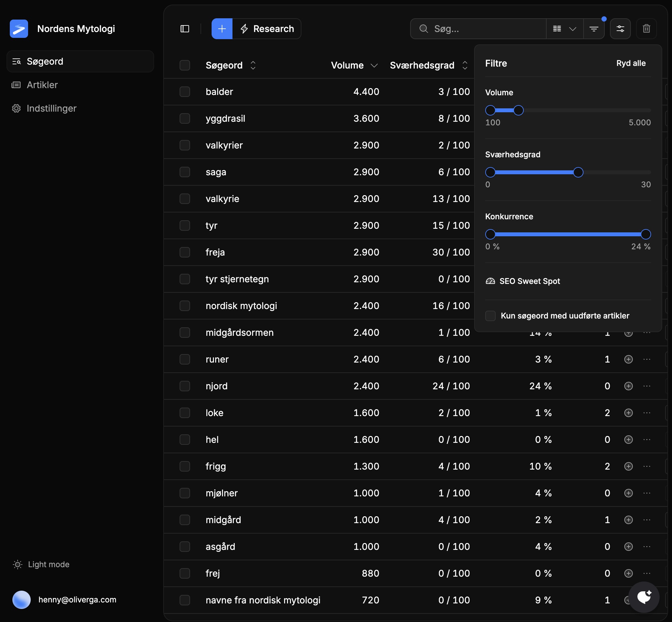Screen dimensions: 672x622
Task: Click plus circle icon for runer row
Action: coord(628,359)
